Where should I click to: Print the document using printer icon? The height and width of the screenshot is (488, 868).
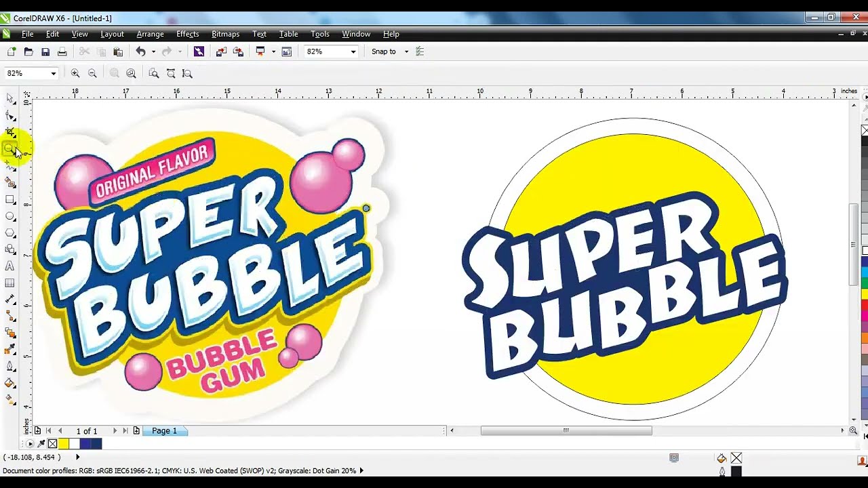(x=62, y=52)
